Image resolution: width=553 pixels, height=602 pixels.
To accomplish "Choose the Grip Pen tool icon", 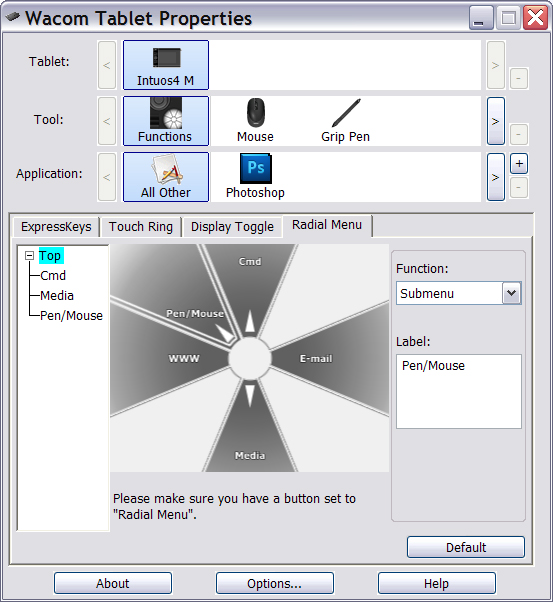I will point(346,121).
